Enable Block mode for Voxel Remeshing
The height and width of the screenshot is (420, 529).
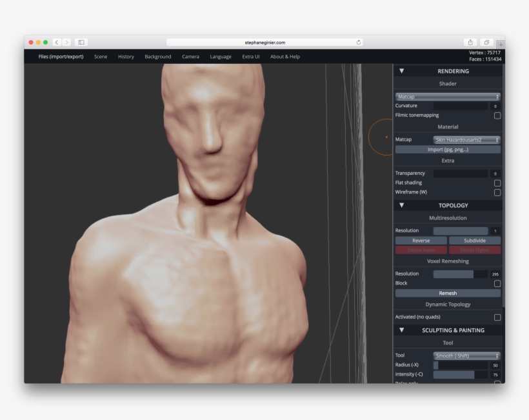tap(496, 283)
